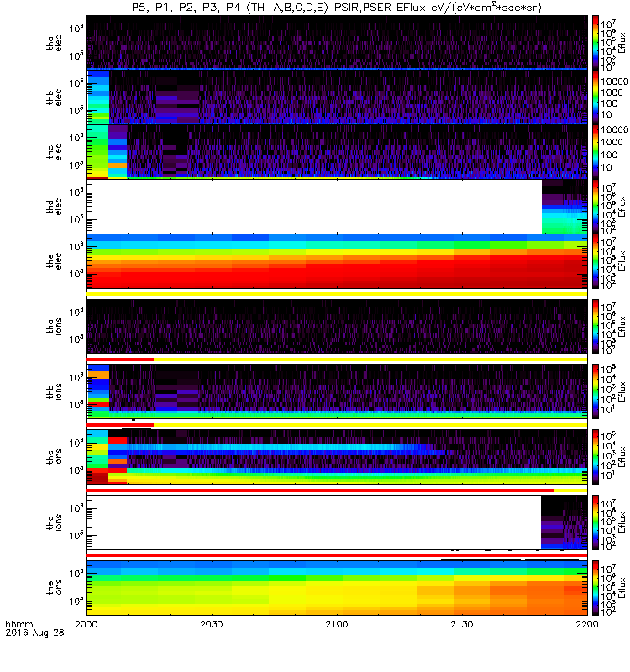Click the color bar beside thc ions panel
The image size is (630, 672).
point(596,457)
